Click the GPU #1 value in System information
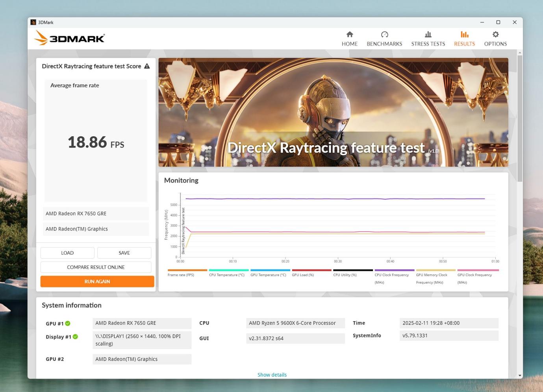 [142, 323]
